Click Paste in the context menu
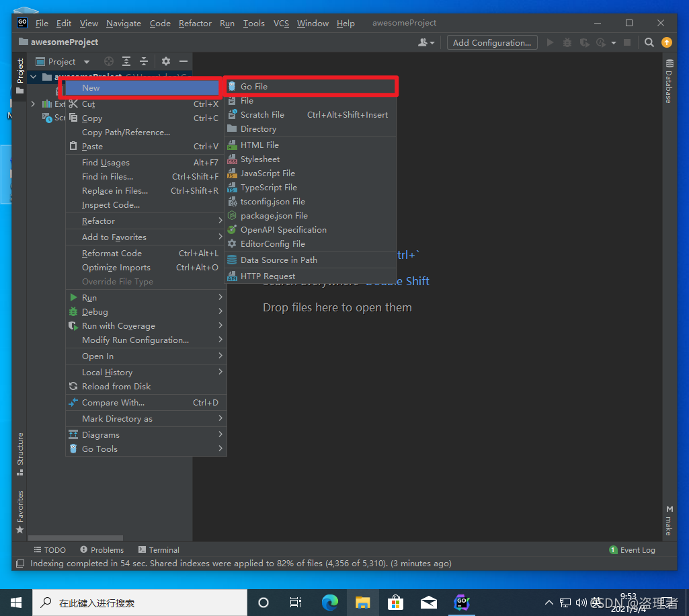689x616 pixels. 146,147
